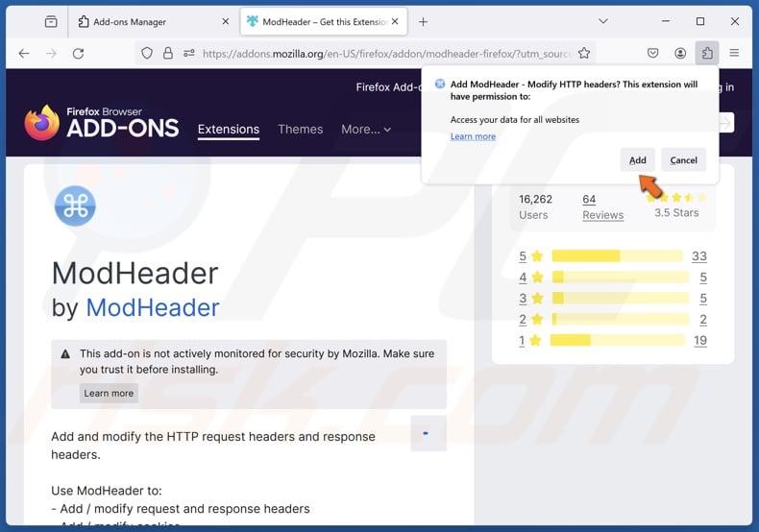Click the 3.5 Stars rating text
The height and width of the screenshot is (532, 759).
676,213
